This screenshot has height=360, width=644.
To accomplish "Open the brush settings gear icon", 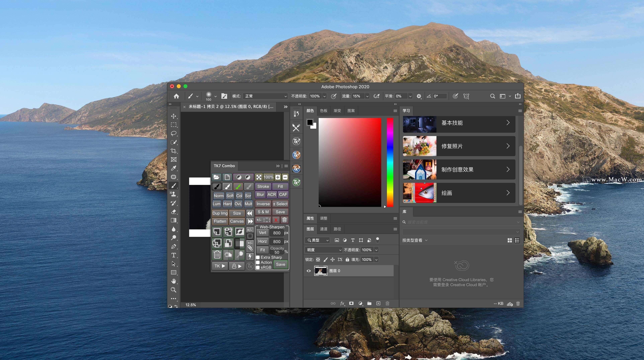I will click(419, 96).
